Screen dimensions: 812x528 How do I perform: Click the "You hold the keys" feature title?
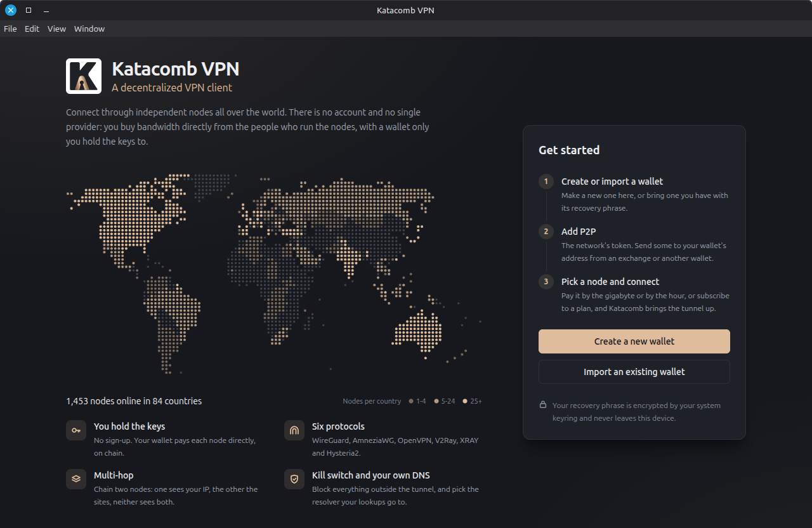(x=129, y=426)
